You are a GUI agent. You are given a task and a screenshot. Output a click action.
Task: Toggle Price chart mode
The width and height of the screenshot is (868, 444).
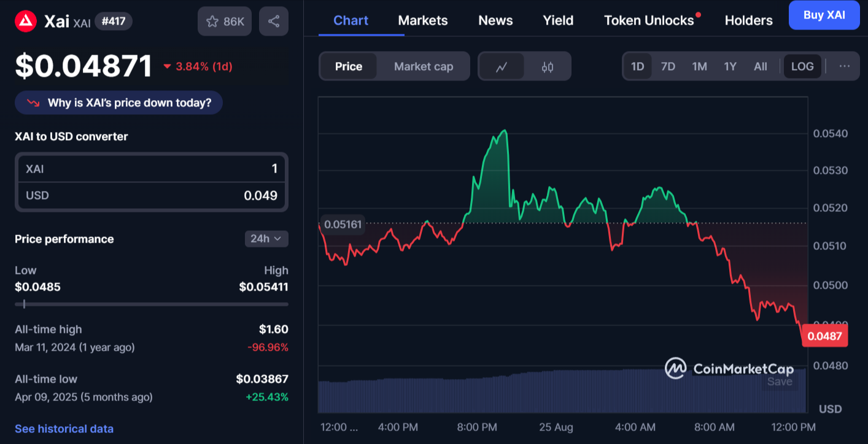pyautogui.click(x=349, y=66)
